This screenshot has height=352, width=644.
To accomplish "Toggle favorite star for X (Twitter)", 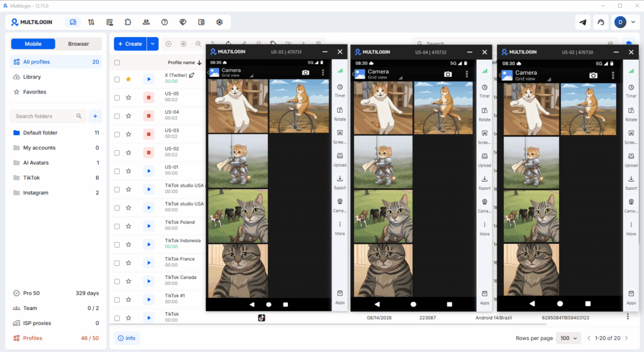I will (128, 79).
